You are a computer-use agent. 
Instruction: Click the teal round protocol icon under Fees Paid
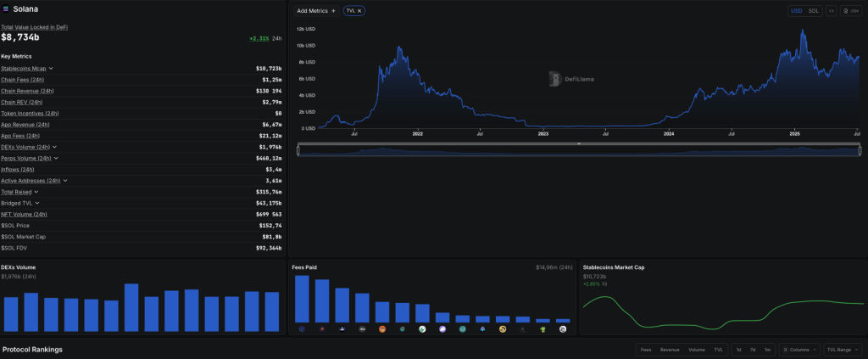462,329
